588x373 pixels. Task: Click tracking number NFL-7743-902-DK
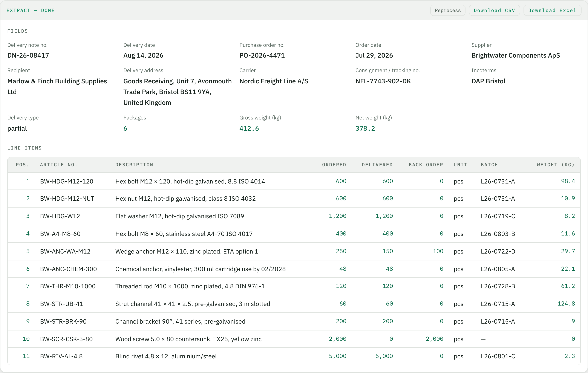(383, 81)
